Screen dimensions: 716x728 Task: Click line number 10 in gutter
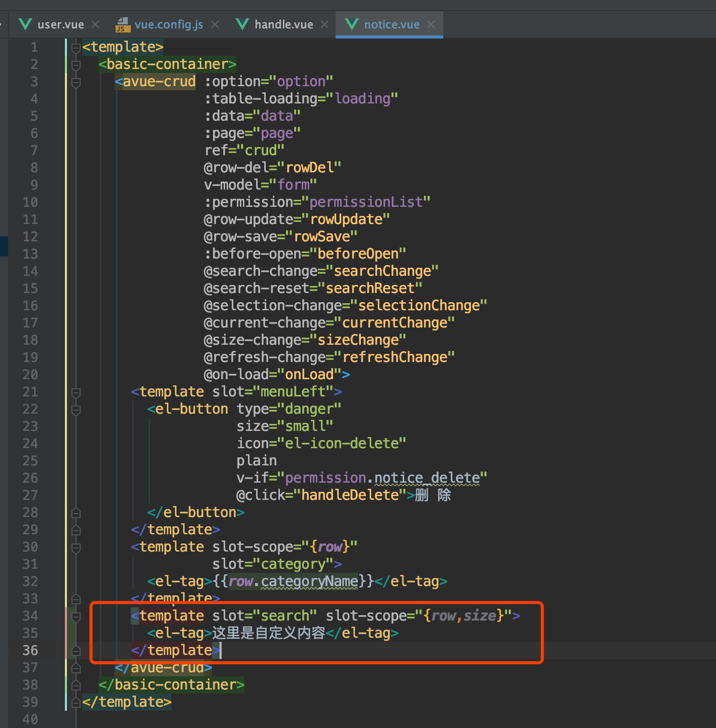pyautogui.click(x=30, y=202)
